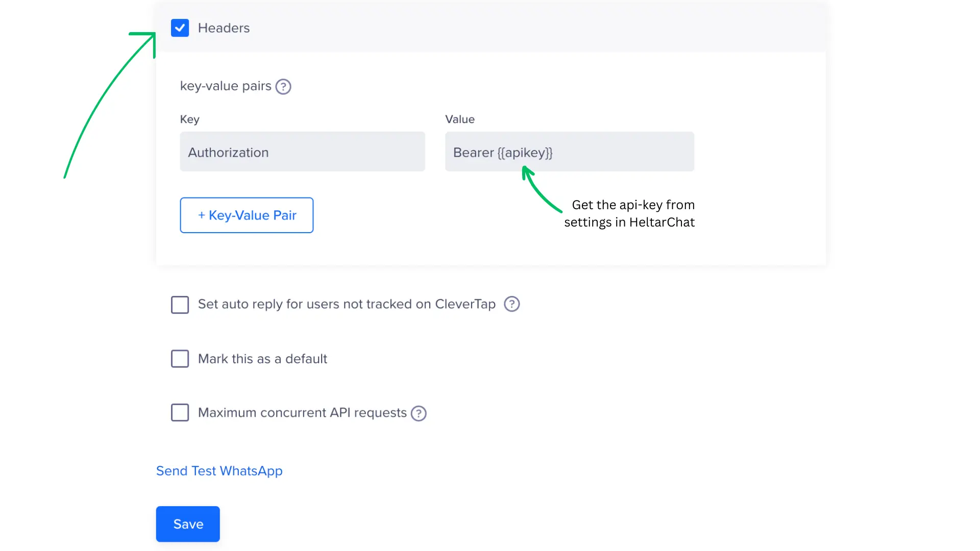Add a new Key-Value Pair
The image size is (980, 551).
(x=247, y=215)
